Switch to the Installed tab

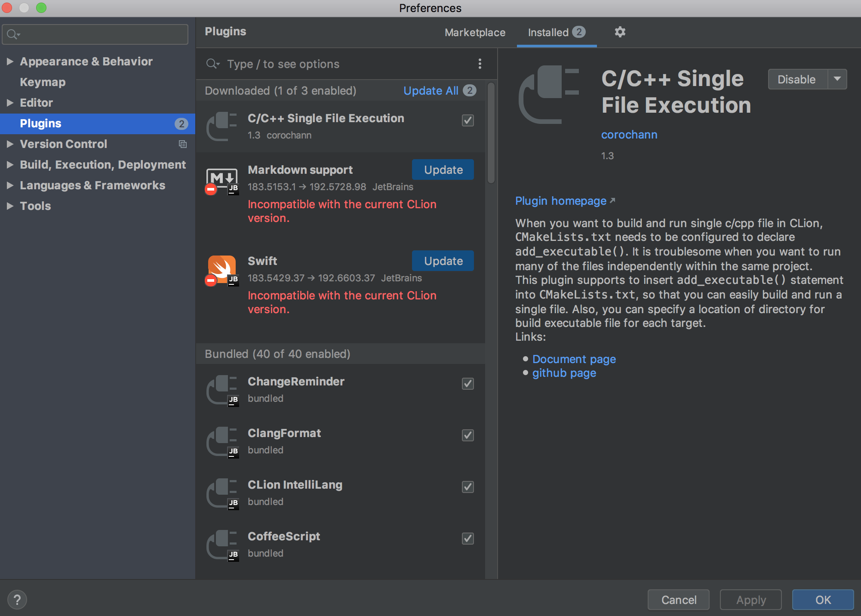(x=557, y=33)
